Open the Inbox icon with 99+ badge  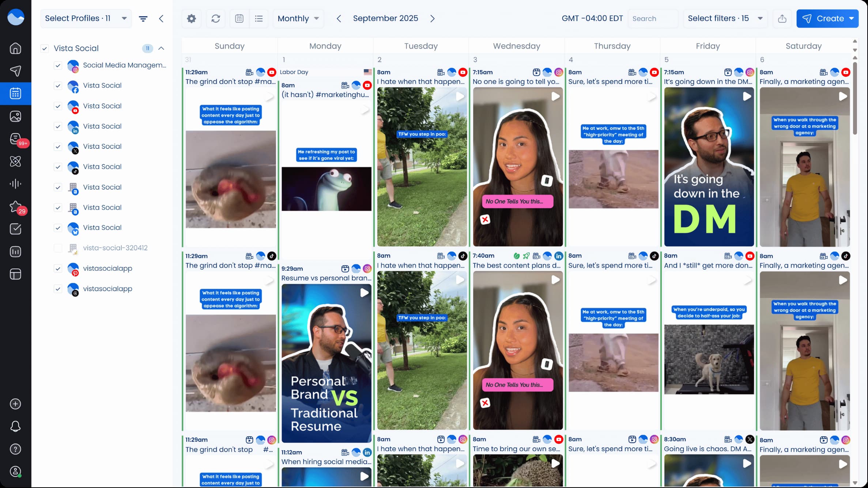(x=15, y=139)
